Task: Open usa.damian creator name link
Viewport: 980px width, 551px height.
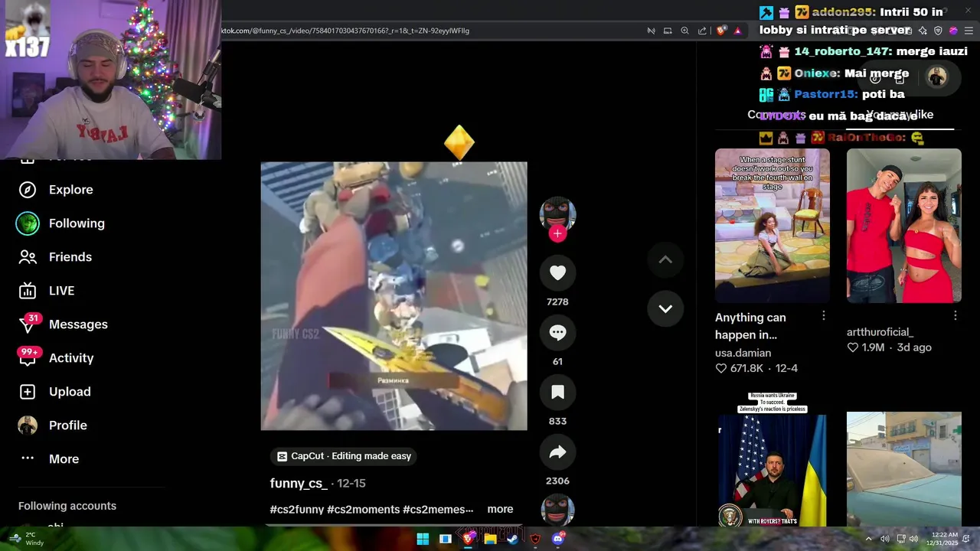Action: point(743,353)
